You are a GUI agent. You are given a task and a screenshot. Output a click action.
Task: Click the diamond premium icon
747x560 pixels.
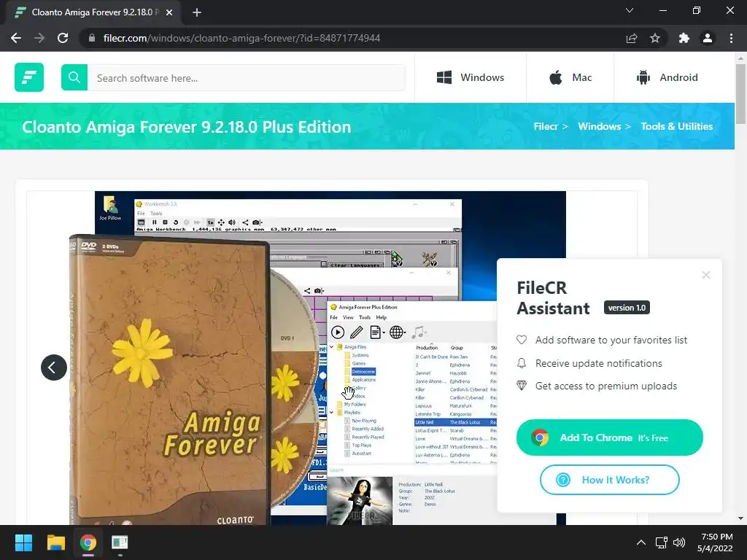coord(522,386)
